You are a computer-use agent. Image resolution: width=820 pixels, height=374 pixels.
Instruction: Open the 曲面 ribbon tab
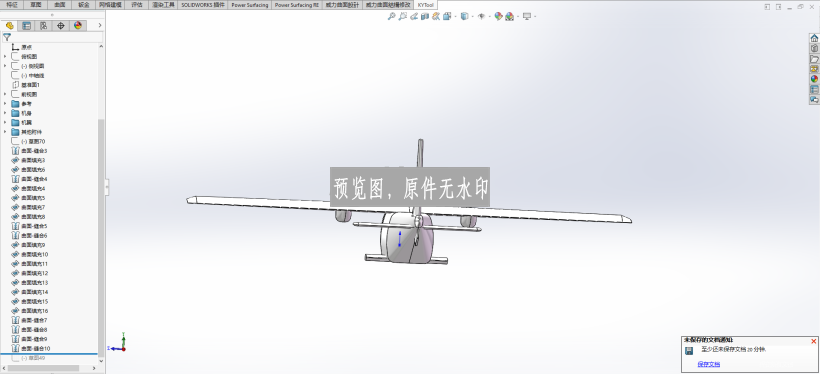60,5
